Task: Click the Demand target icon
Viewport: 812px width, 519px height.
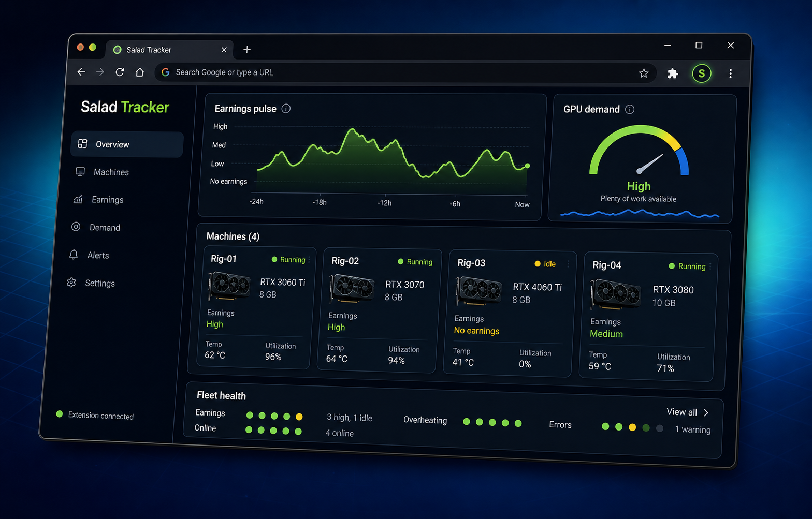Action: [76, 227]
